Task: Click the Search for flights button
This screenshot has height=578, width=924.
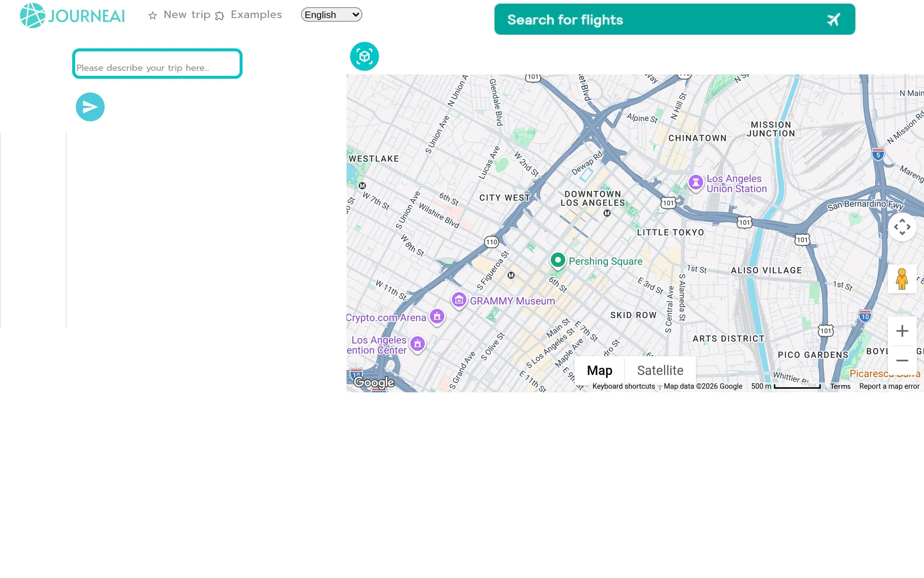Action: 675,20
